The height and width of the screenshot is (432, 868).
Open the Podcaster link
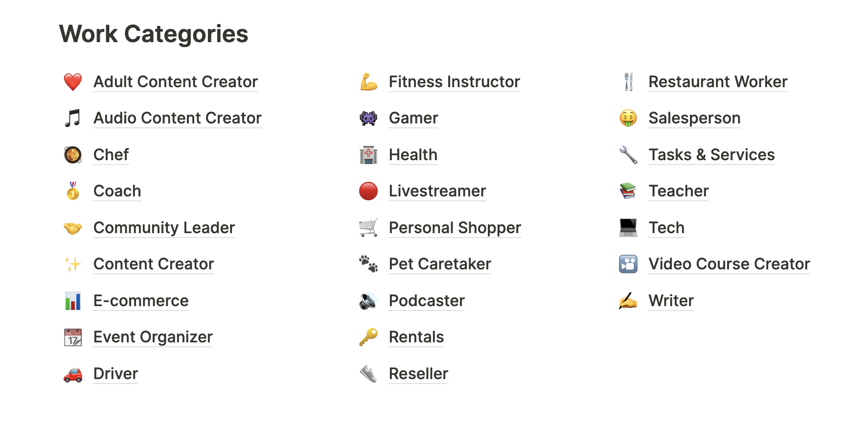[426, 301]
